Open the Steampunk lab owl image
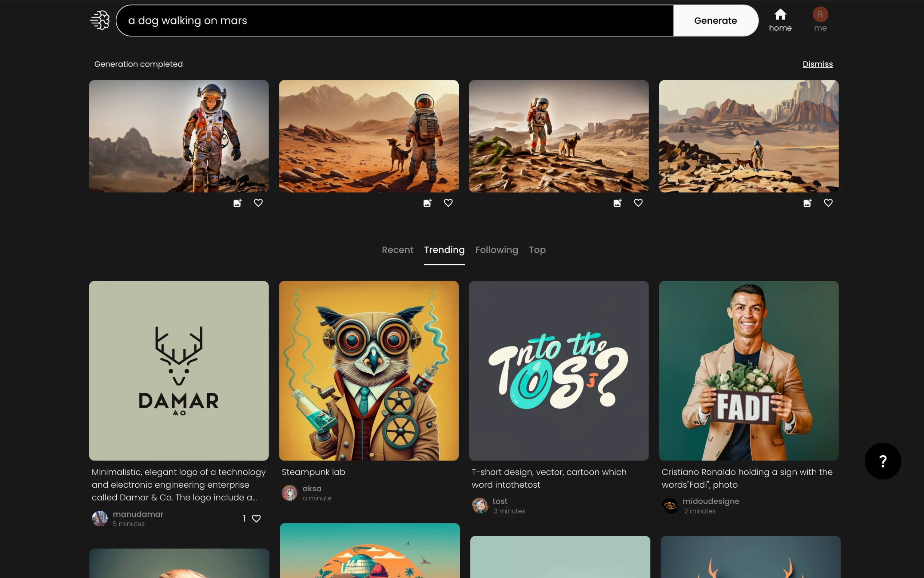 pos(369,371)
